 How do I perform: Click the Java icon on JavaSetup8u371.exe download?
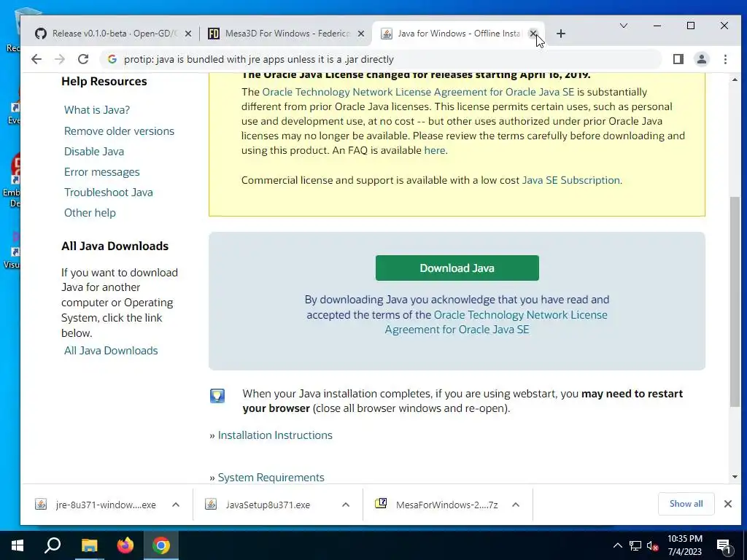coord(211,505)
